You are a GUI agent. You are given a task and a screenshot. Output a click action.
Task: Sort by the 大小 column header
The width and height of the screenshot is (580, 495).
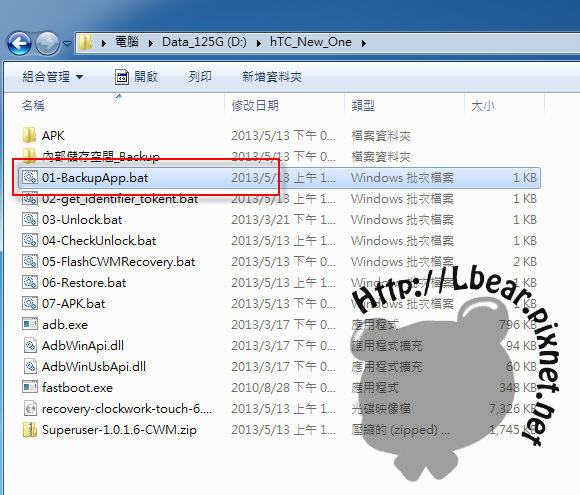click(x=483, y=106)
